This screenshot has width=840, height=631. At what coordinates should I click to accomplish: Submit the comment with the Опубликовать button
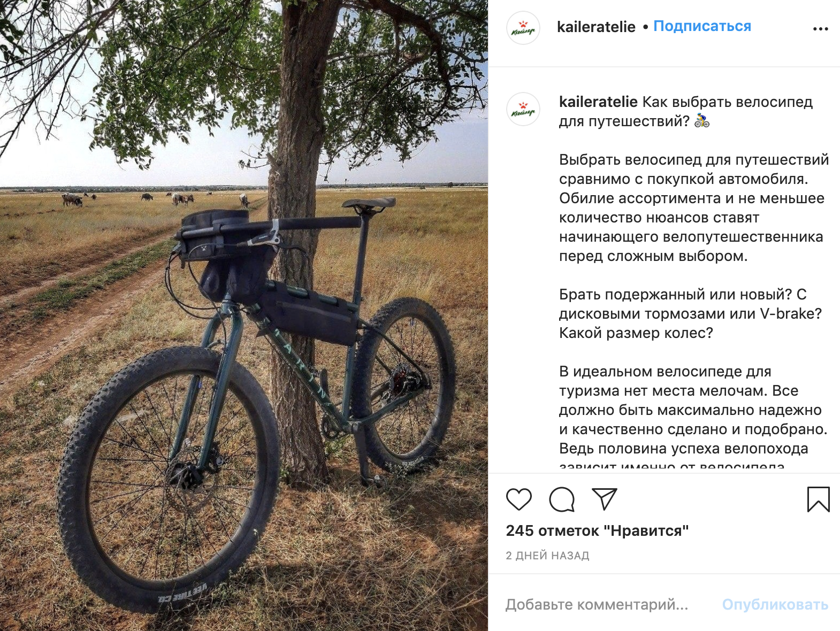click(x=775, y=604)
